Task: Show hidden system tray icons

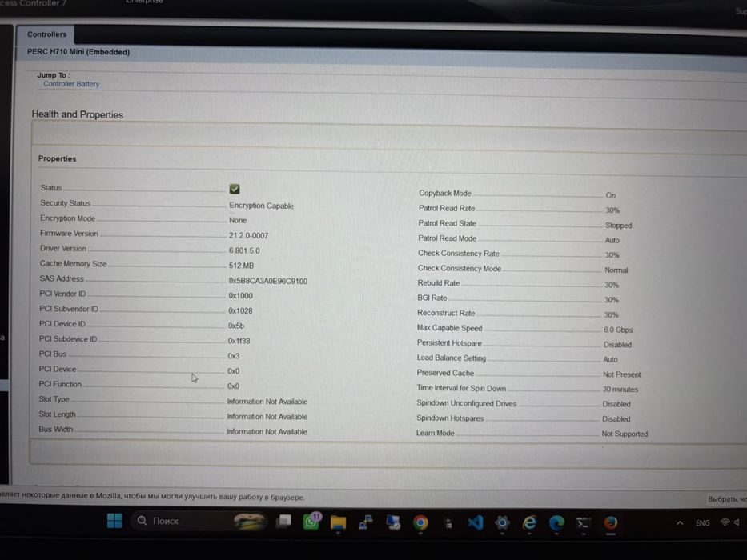Action: [680, 523]
